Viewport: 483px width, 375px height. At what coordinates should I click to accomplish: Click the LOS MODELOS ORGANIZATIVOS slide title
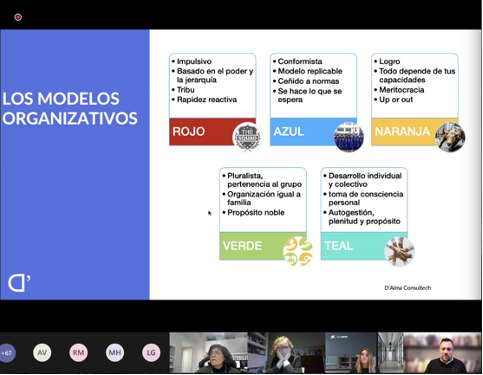point(70,109)
